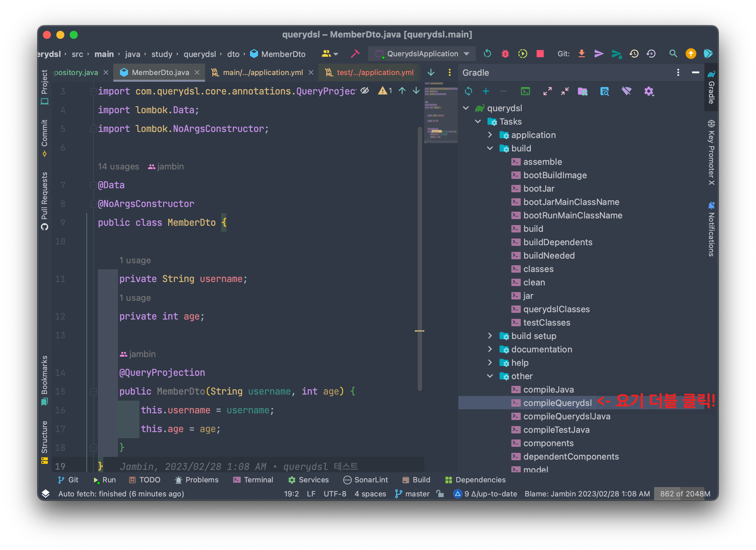Expand the application tasks folder

point(490,135)
